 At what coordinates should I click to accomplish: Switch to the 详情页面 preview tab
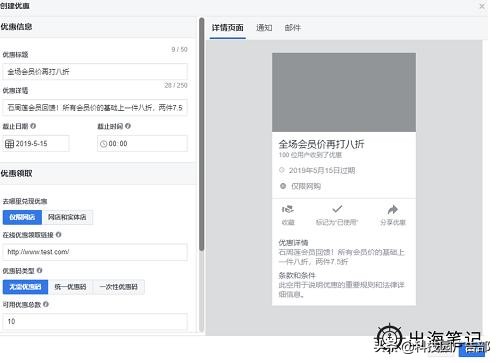(x=228, y=28)
